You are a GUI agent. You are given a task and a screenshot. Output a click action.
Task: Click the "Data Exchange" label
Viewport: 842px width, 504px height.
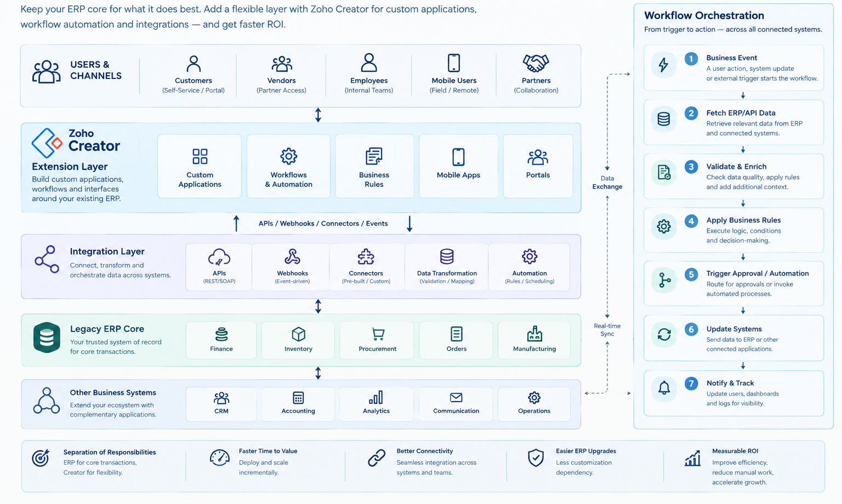click(x=607, y=182)
